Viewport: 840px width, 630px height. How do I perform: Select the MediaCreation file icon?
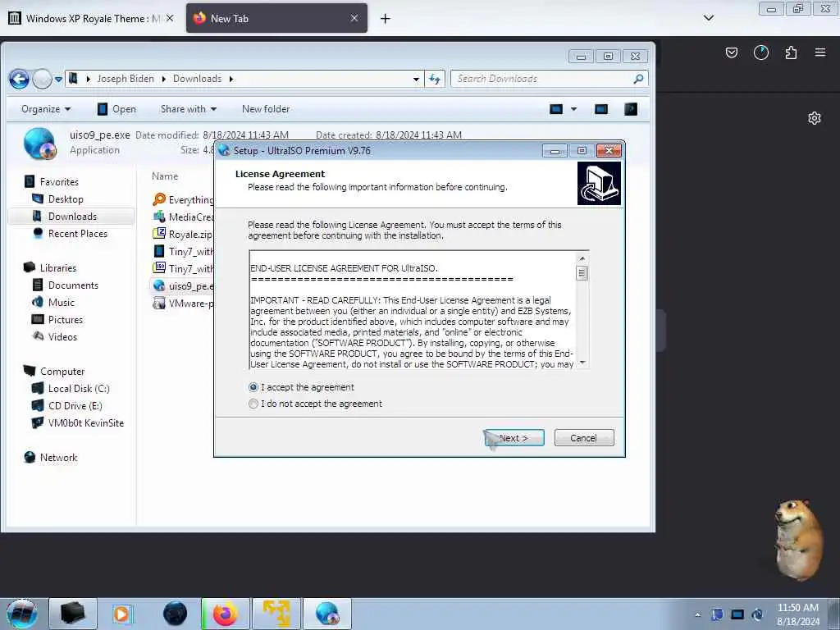point(159,217)
